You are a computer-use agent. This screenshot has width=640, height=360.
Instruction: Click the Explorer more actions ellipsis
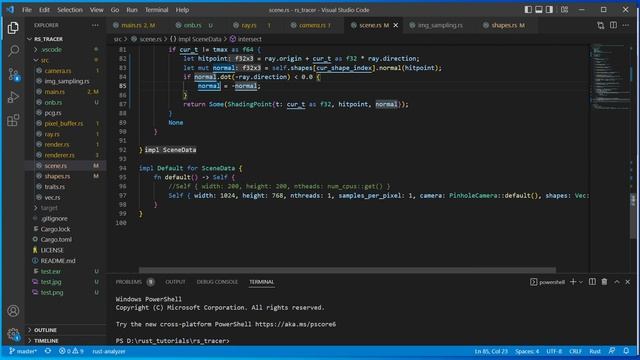point(95,25)
